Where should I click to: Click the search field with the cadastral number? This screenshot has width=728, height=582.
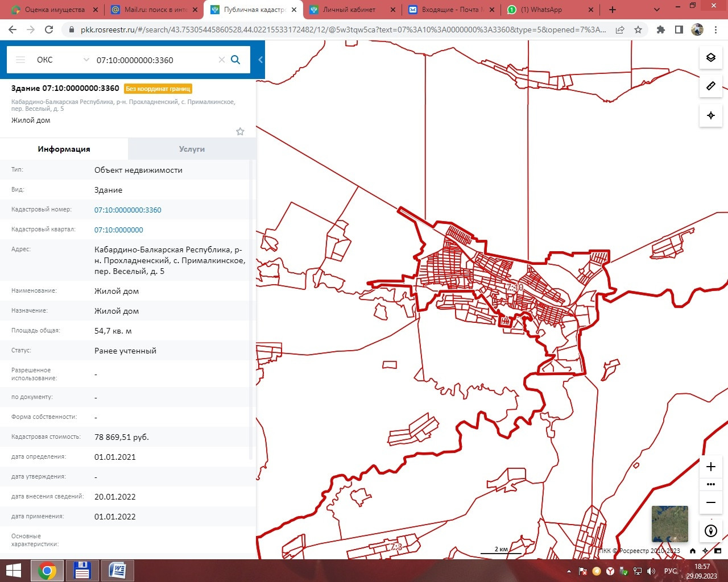(x=154, y=60)
